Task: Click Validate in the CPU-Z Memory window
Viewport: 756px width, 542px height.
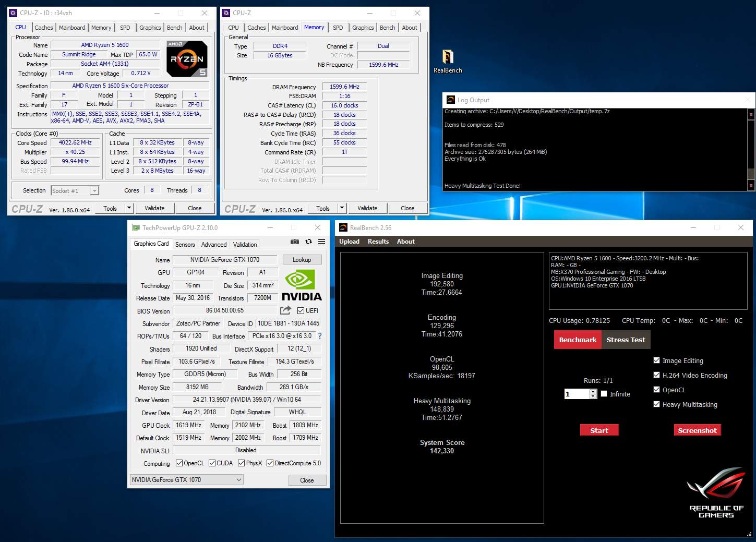Action: tap(367, 208)
